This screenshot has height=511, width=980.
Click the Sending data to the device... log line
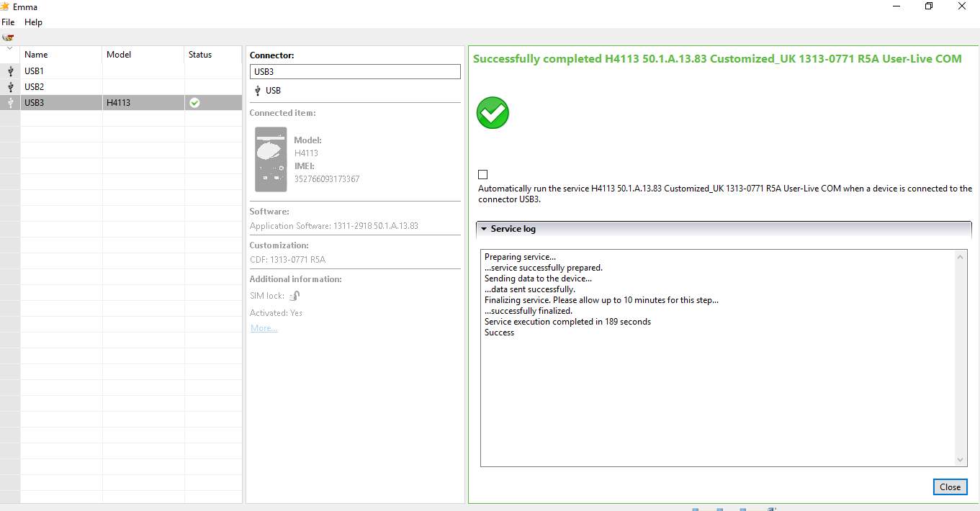click(538, 279)
